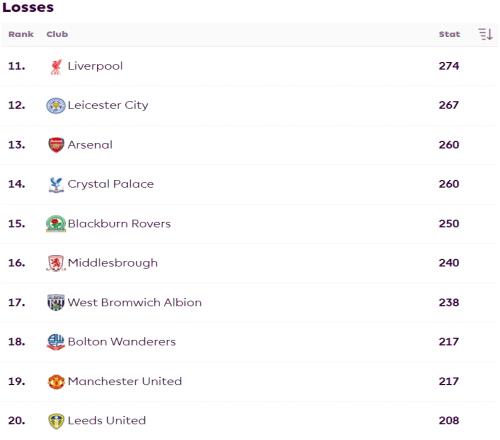Open the Crystal Palace club link

tap(111, 184)
